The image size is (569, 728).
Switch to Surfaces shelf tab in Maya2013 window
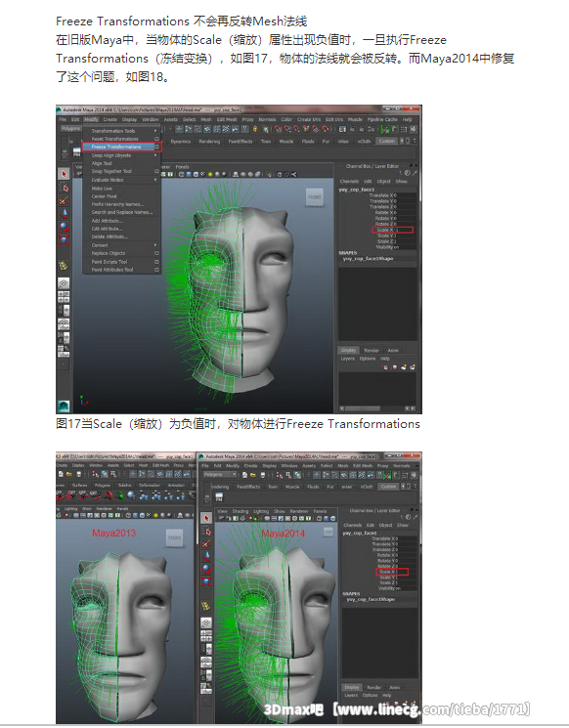pos(79,486)
